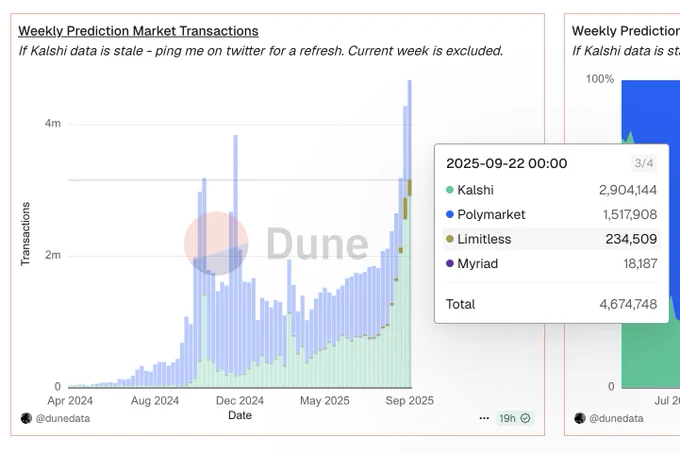
Task: Click the Total value 4,674,748
Action: coord(628,304)
